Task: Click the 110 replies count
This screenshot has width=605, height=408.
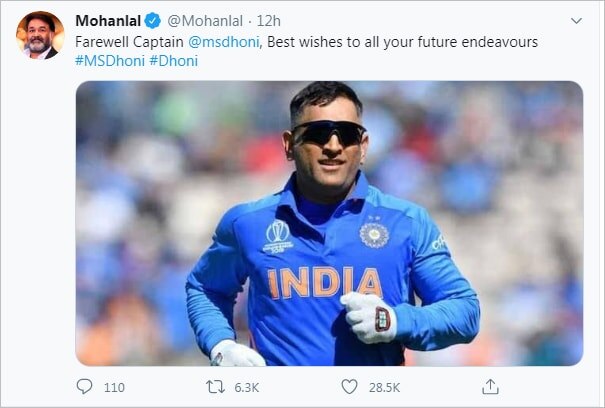Action: [114, 388]
